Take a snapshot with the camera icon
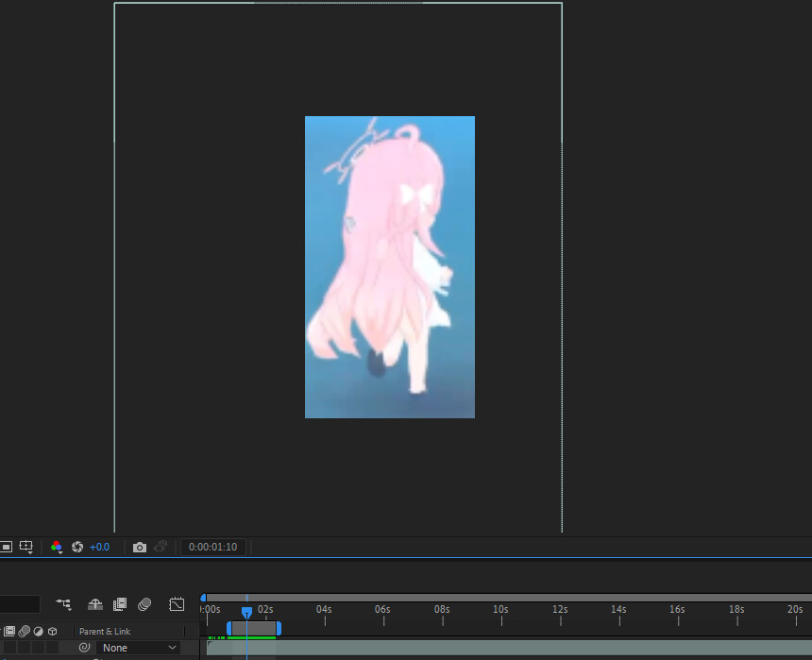The image size is (812, 660). (x=140, y=547)
